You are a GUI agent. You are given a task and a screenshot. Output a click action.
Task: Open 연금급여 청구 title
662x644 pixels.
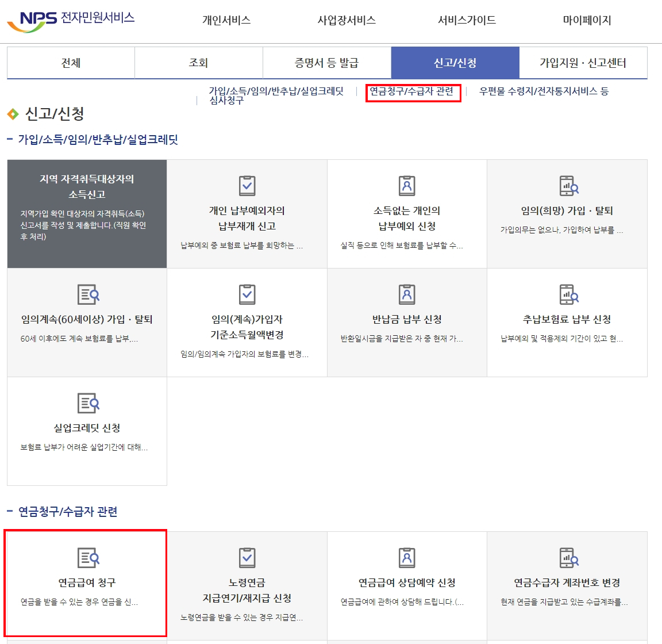point(87,582)
